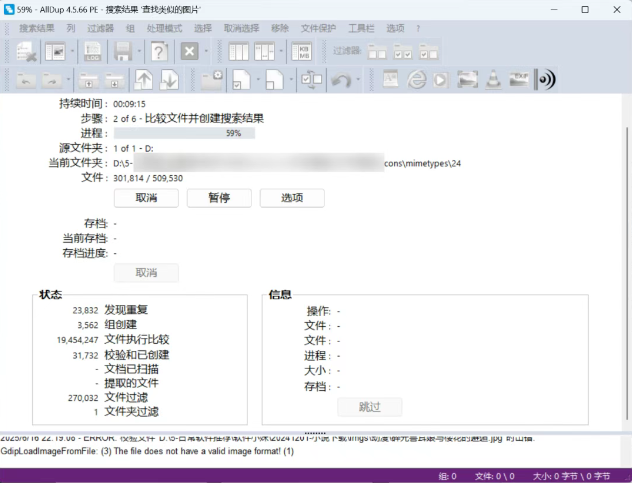Click the VLC traffic cone icon

pos(492,80)
